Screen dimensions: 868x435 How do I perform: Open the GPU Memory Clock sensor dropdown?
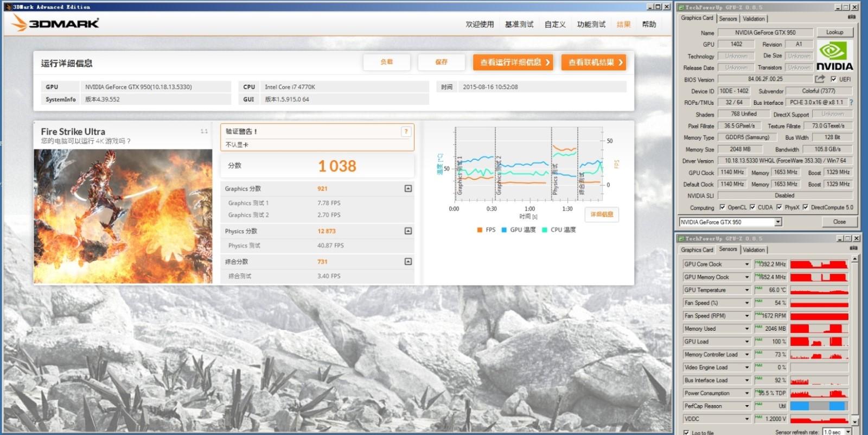(746, 277)
